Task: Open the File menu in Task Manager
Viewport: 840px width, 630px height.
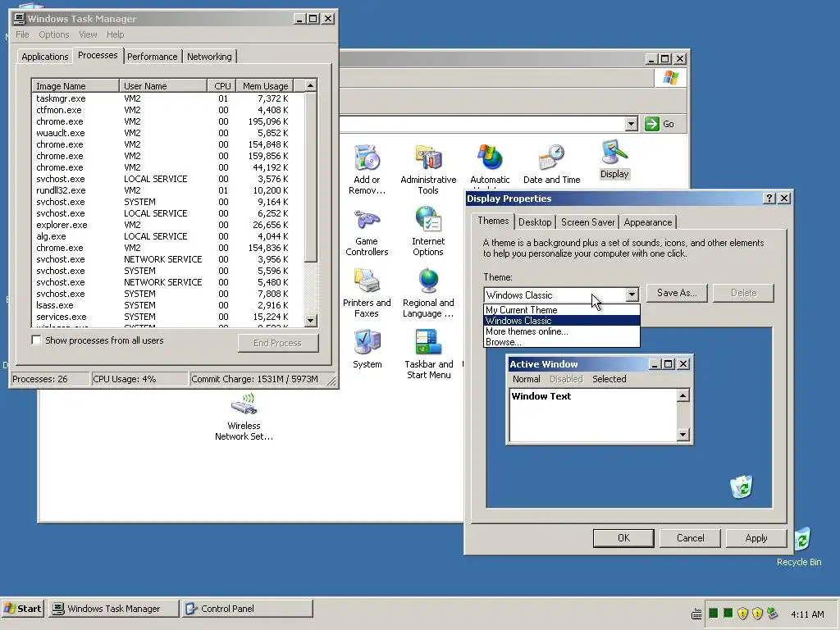Action: pos(22,34)
